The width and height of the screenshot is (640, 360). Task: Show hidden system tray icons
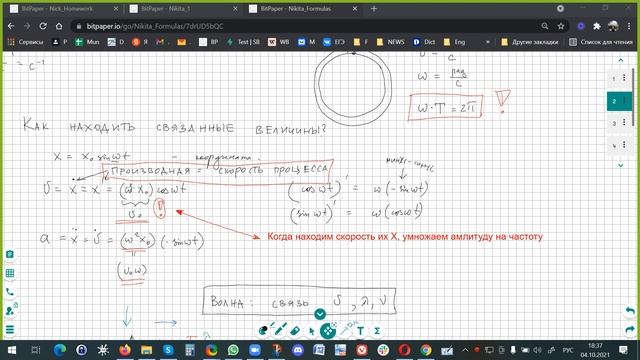pos(465,350)
